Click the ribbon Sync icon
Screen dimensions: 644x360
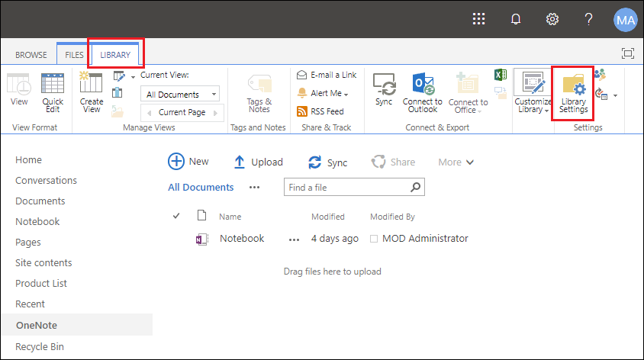coord(384,84)
